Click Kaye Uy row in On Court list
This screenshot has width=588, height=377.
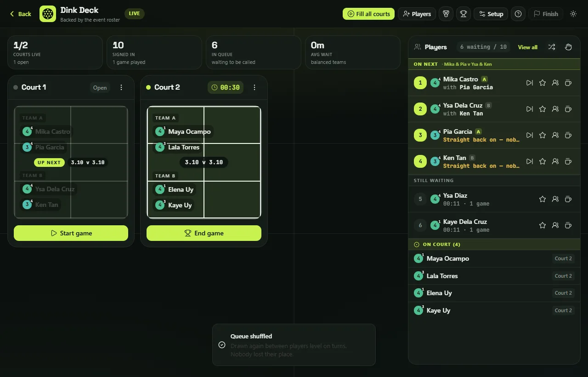pos(494,310)
